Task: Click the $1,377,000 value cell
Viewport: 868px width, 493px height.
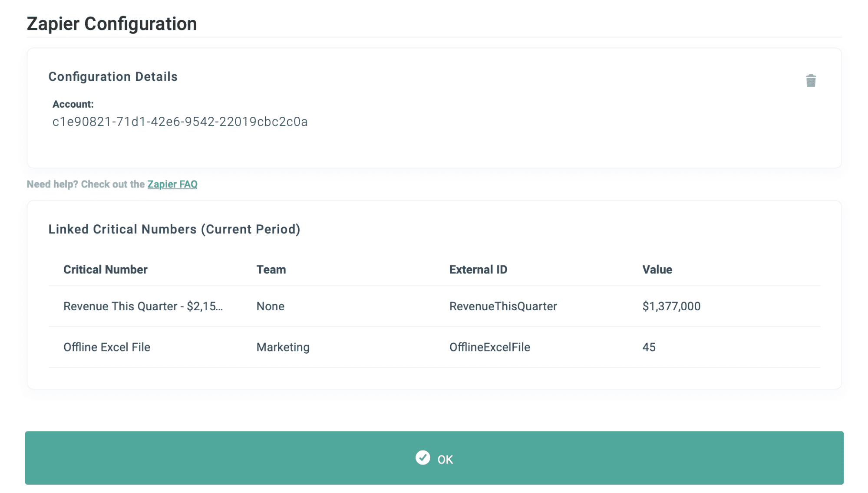Action: pos(671,306)
